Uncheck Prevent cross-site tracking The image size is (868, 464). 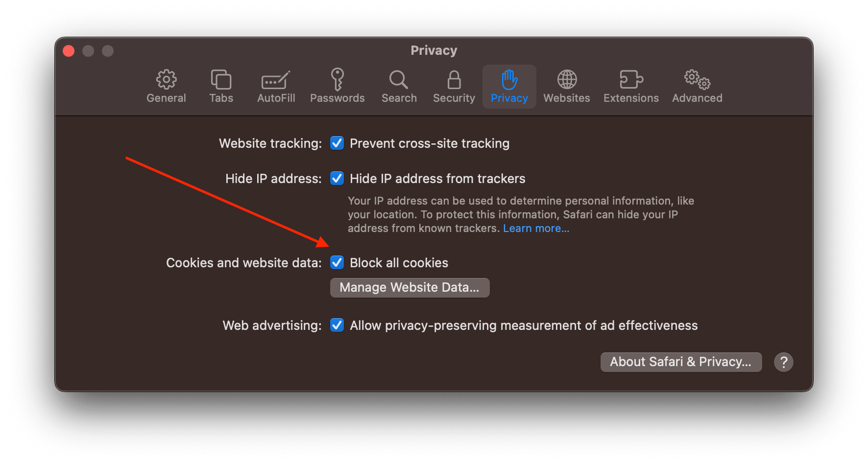(337, 143)
